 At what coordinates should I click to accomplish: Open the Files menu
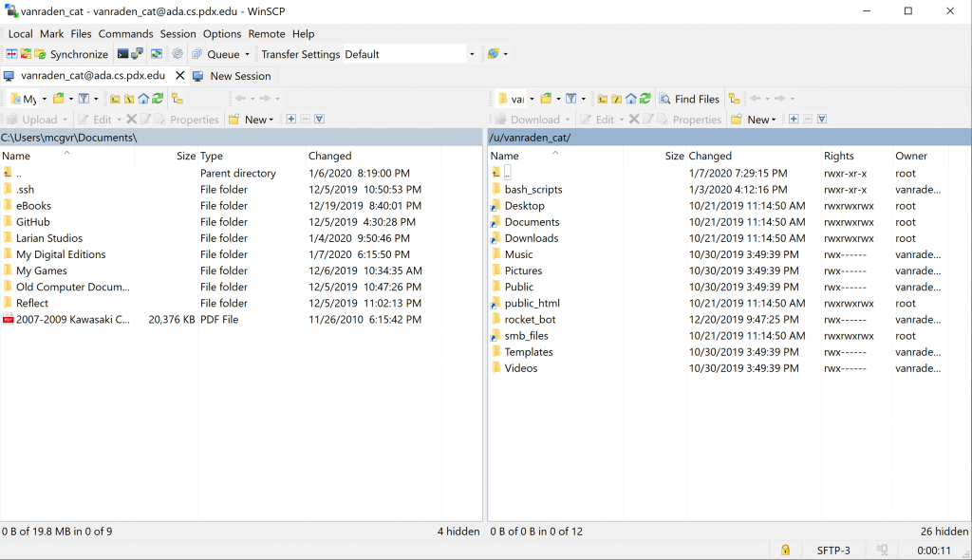click(x=81, y=33)
